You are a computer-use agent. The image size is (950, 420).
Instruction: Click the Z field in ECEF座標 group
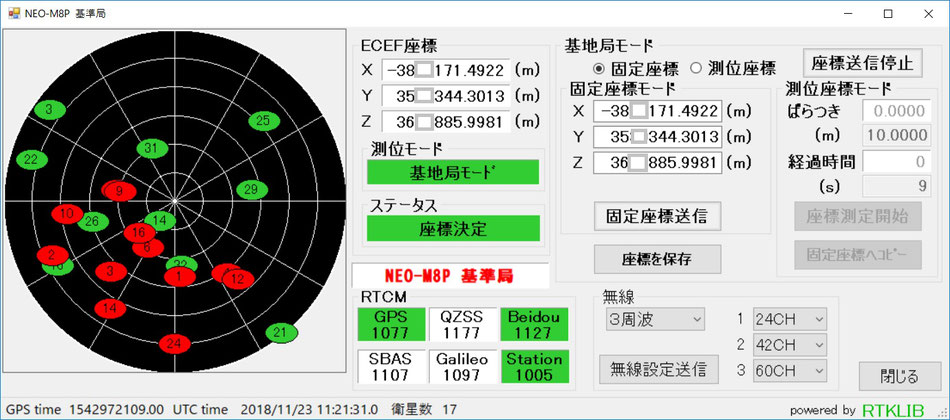[x=446, y=122]
